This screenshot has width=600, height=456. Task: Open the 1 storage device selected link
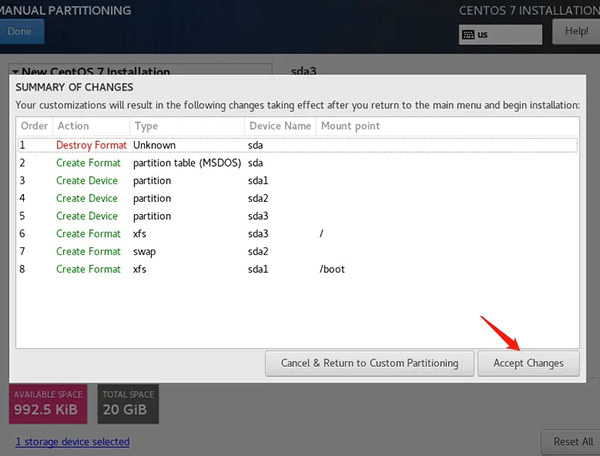coord(72,441)
